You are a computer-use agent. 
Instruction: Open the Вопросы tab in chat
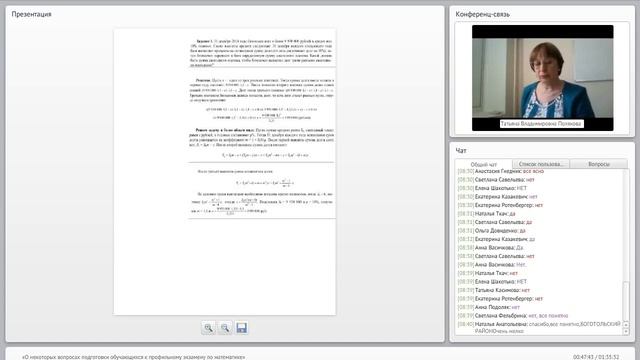click(x=599, y=164)
